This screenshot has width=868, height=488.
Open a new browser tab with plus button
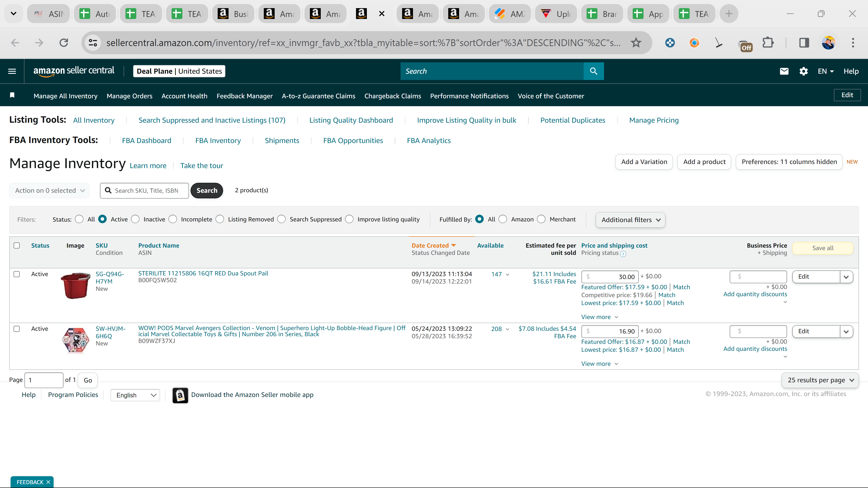point(729,14)
